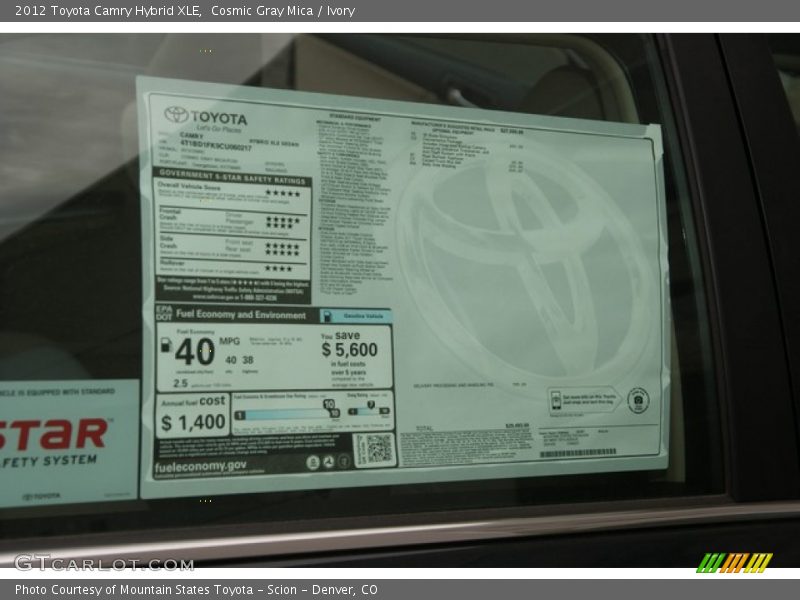Click the fuel pump icon near Gasoline Vehicle
This screenshot has width=800, height=600.
click(x=328, y=314)
